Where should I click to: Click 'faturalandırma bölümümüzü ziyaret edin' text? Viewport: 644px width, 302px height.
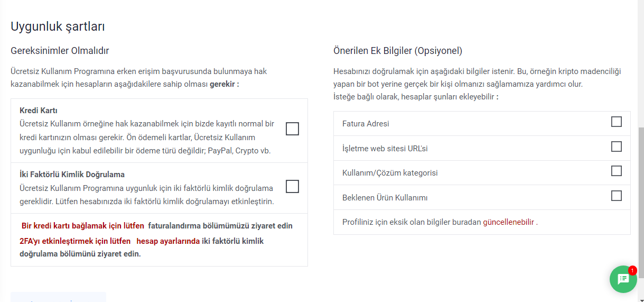coord(220,226)
